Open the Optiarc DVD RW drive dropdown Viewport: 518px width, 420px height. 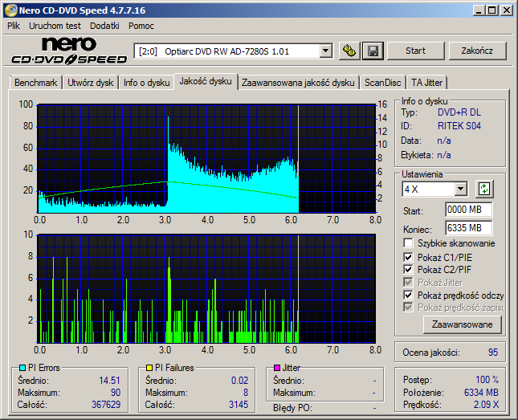point(326,51)
